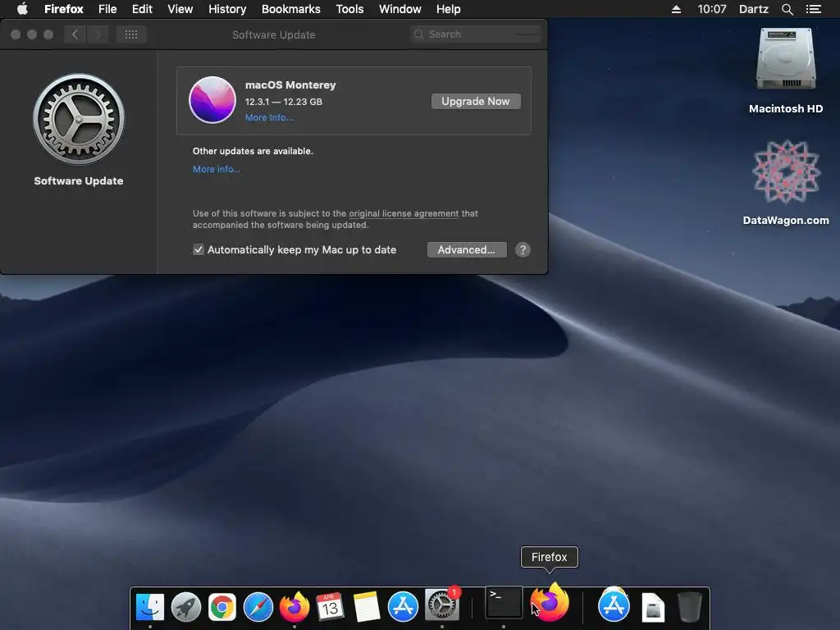The height and width of the screenshot is (630, 840).
Task: Click the Upgrade Now button
Action: pos(476,101)
